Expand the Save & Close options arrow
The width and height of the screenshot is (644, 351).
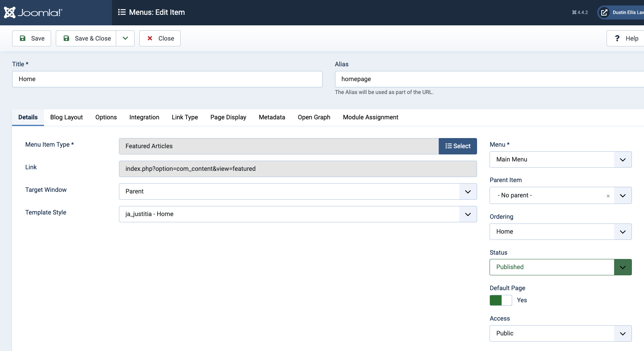pyautogui.click(x=125, y=38)
